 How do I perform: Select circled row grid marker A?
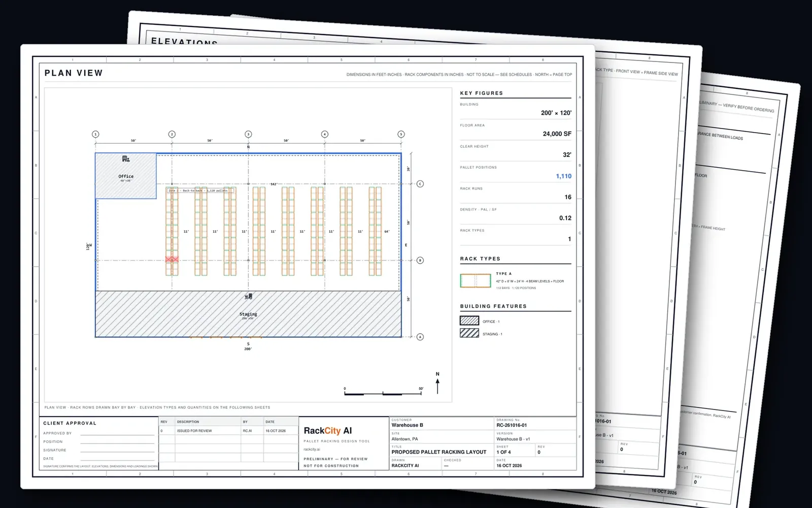click(420, 337)
